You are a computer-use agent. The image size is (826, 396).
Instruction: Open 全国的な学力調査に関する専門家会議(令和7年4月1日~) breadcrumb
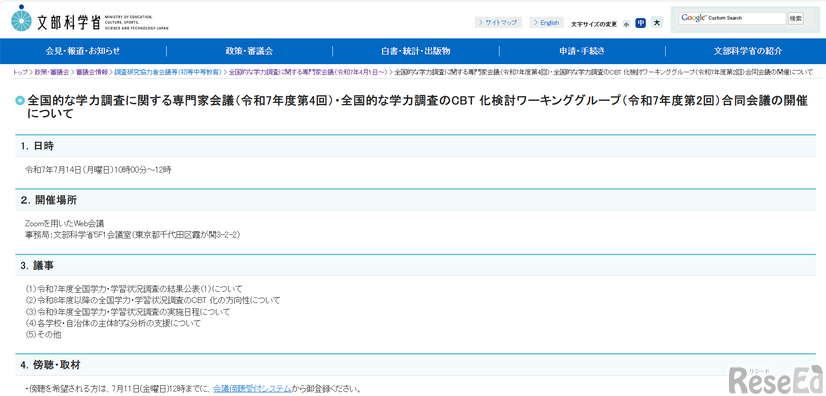[308, 72]
